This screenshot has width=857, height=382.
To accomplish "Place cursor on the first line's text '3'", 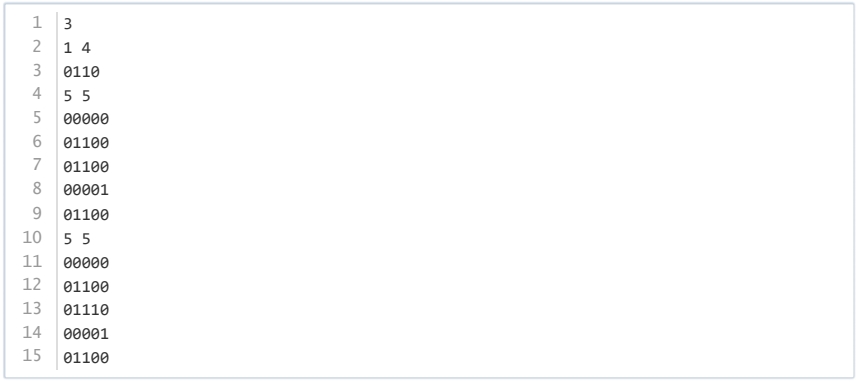I will click(x=68, y=25).
